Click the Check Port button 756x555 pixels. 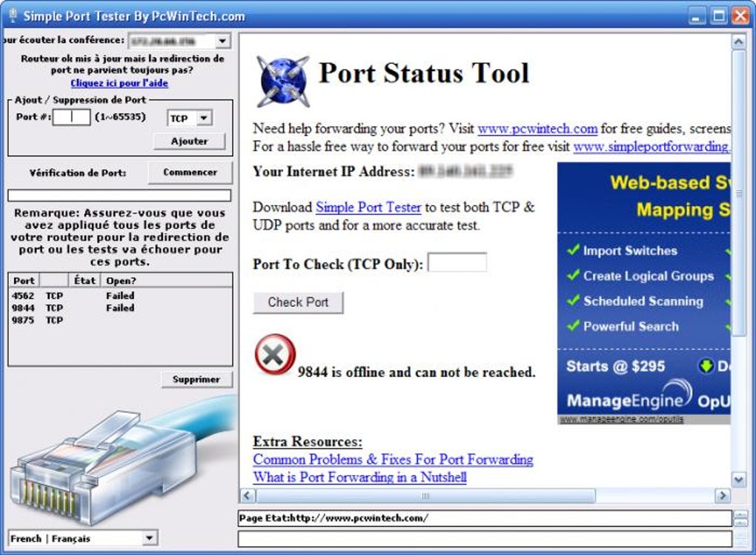tap(298, 302)
